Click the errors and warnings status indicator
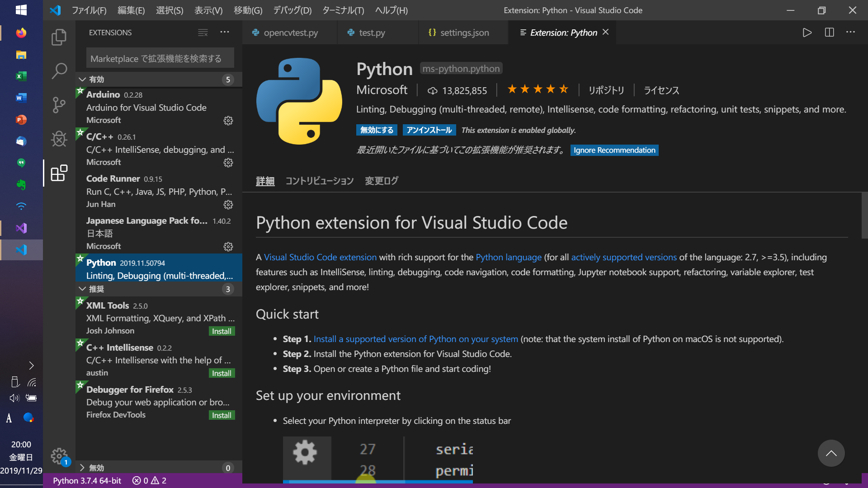Image resolution: width=868 pixels, height=488 pixels. [x=149, y=480]
